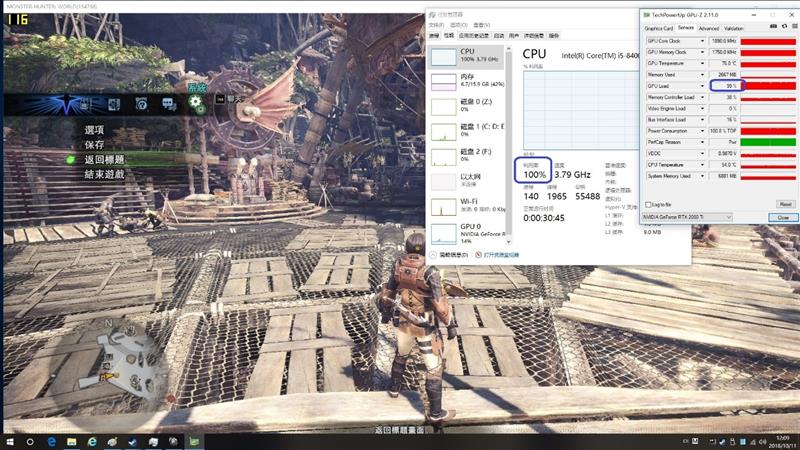Expand the Power Consumption sensor dropdown

pyautogui.click(x=702, y=131)
